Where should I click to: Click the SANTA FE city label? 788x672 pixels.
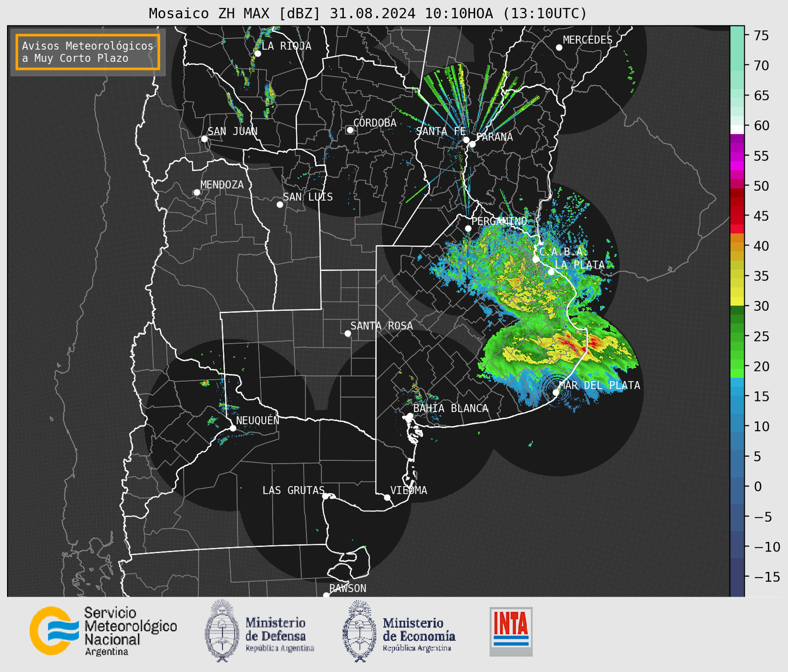point(441,131)
